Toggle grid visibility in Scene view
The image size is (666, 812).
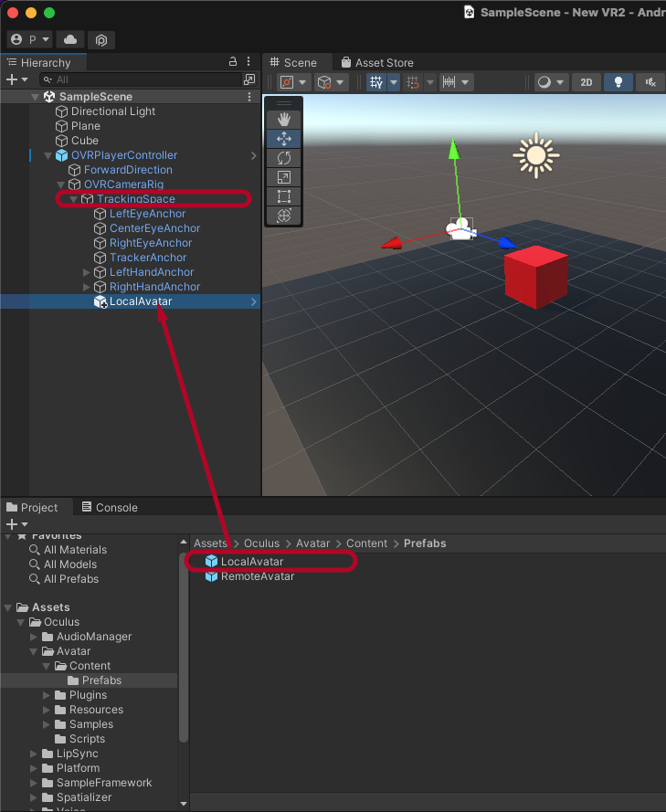(x=376, y=82)
